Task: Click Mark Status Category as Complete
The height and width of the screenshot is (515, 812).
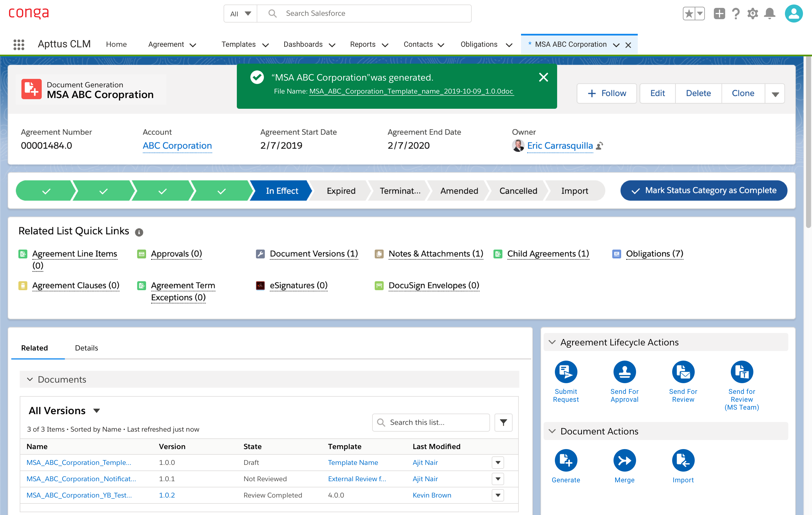Action: click(703, 190)
